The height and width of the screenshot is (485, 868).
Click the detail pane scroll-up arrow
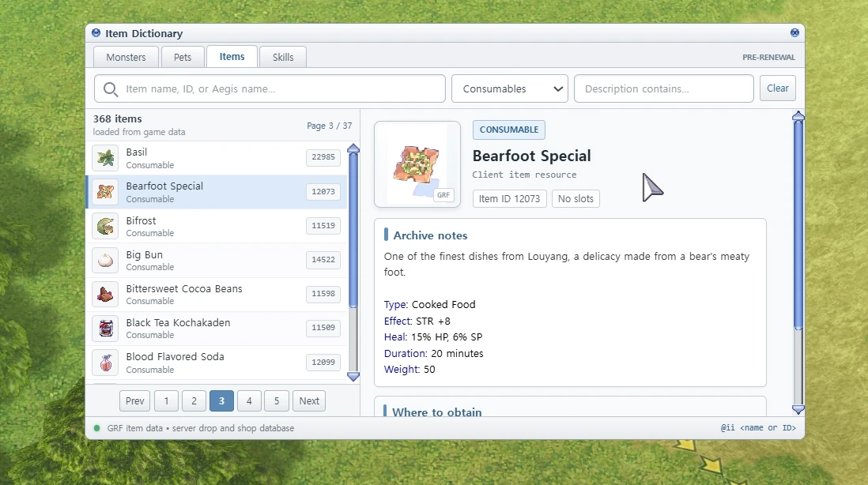[798, 115]
